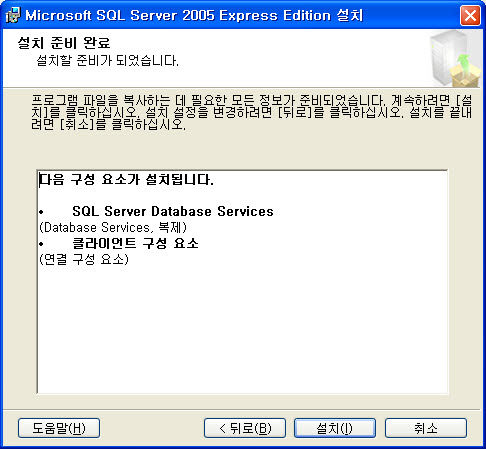Click the instruction paragraph starting with '프로그램 파일을'
Screen dimensions: 486x449
point(252,112)
